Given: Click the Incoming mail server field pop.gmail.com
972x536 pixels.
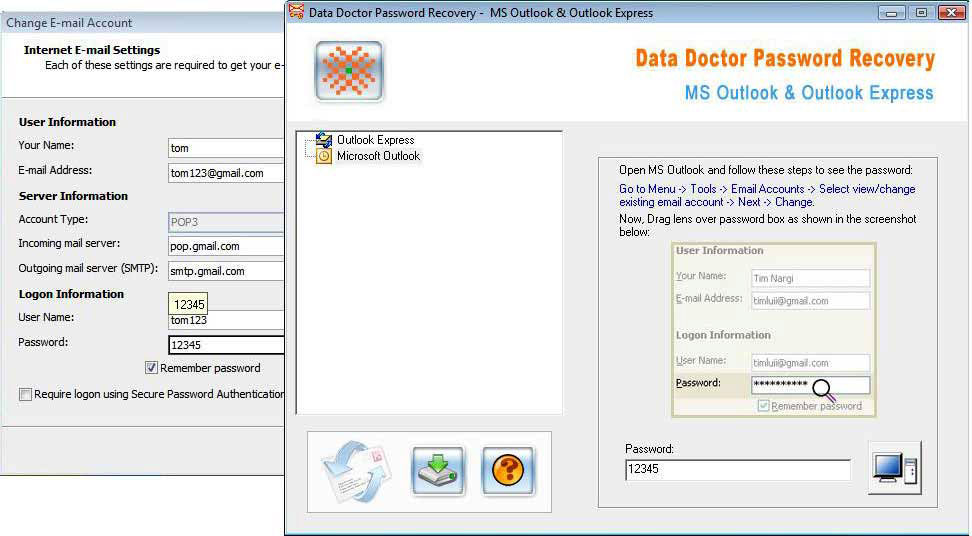Looking at the screenshot, I should [226, 246].
